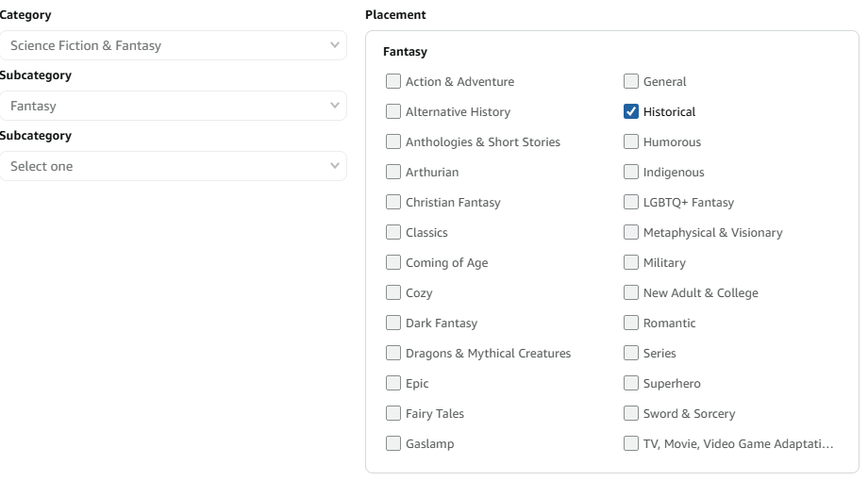Tick the LGBTQ+ Fantasy box
This screenshot has width=868, height=481.
(631, 202)
